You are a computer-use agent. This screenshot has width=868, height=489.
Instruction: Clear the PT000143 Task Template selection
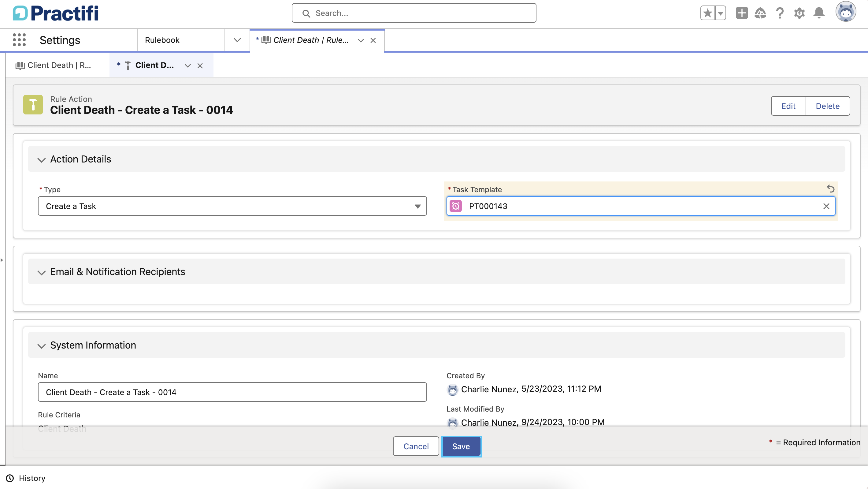point(826,206)
